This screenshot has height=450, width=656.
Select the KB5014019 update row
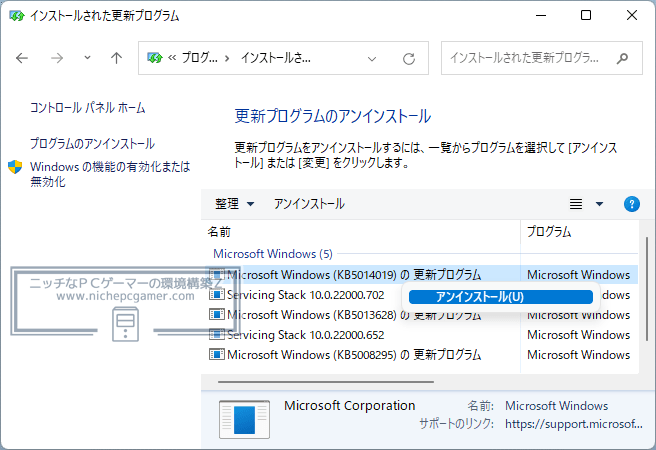click(x=423, y=275)
